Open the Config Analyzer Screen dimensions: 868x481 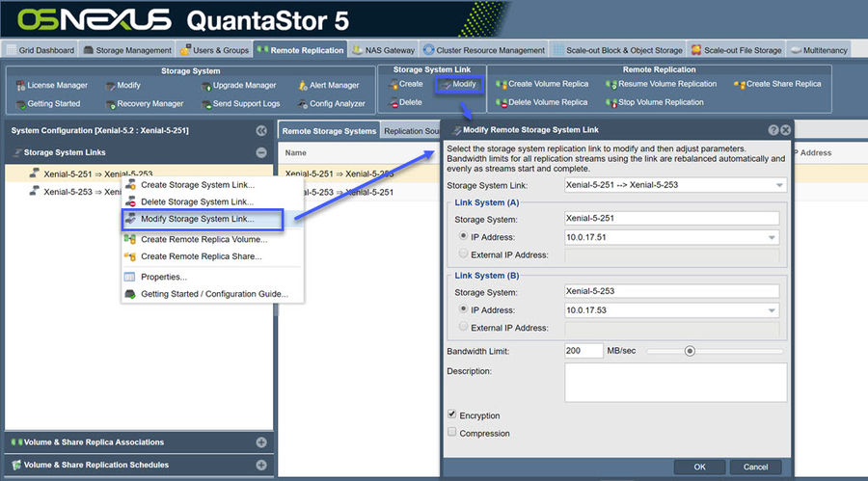click(331, 103)
